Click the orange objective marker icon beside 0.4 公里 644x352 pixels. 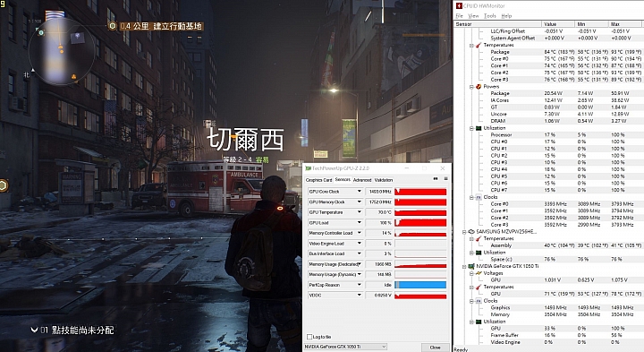tap(112, 26)
